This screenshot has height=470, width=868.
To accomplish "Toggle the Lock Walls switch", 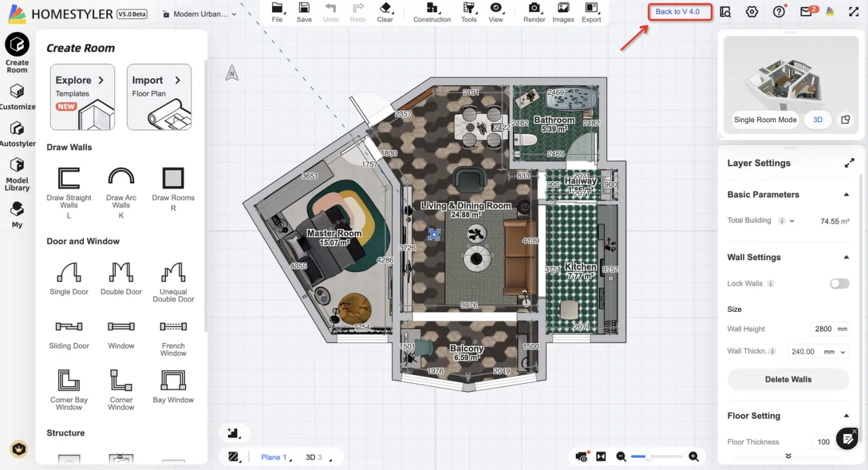I will [839, 283].
